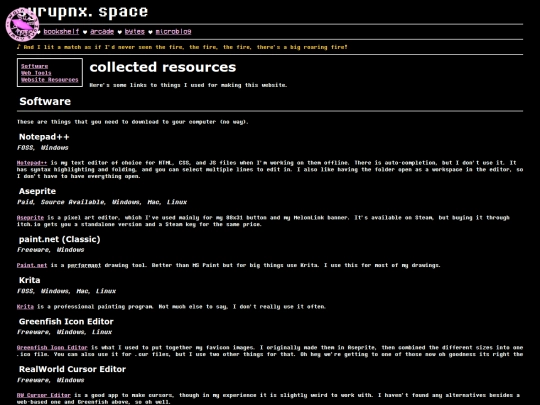Jump to Software in the contents box
Viewport: 540px width, 405px height.
pyautogui.click(x=34, y=66)
